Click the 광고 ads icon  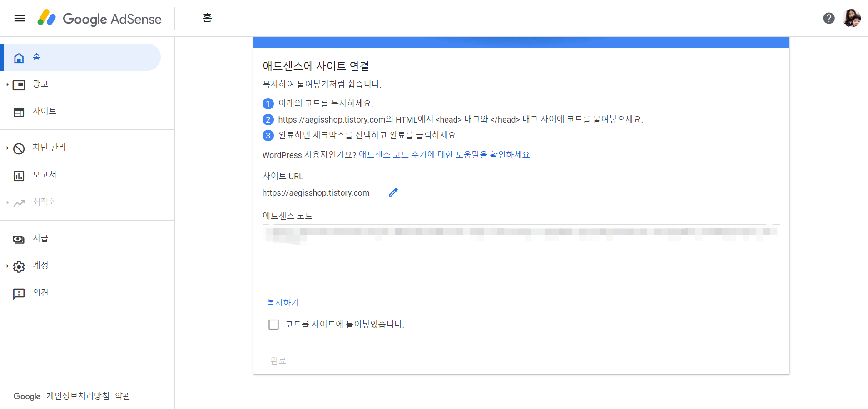(x=19, y=85)
